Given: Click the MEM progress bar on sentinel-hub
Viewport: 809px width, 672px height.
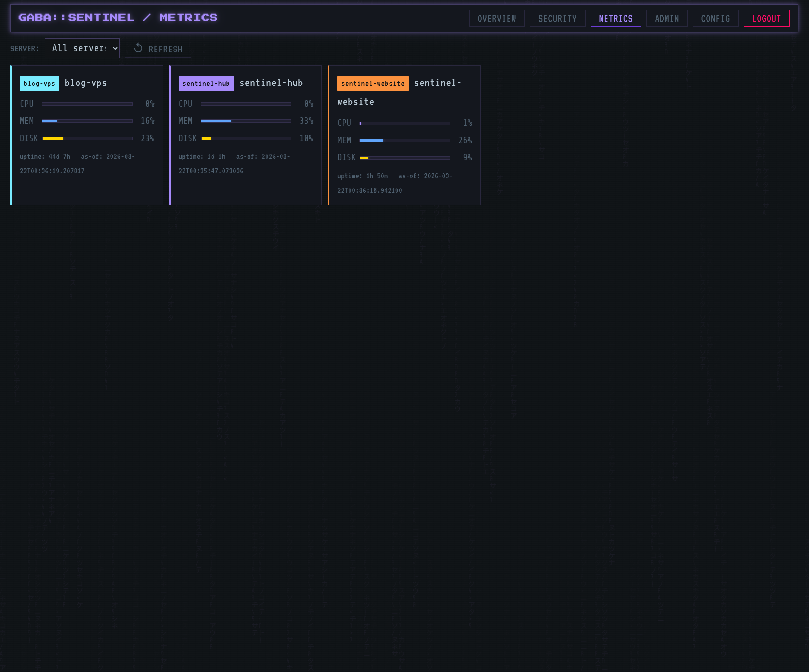Looking at the screenshot, I should 246,121.
